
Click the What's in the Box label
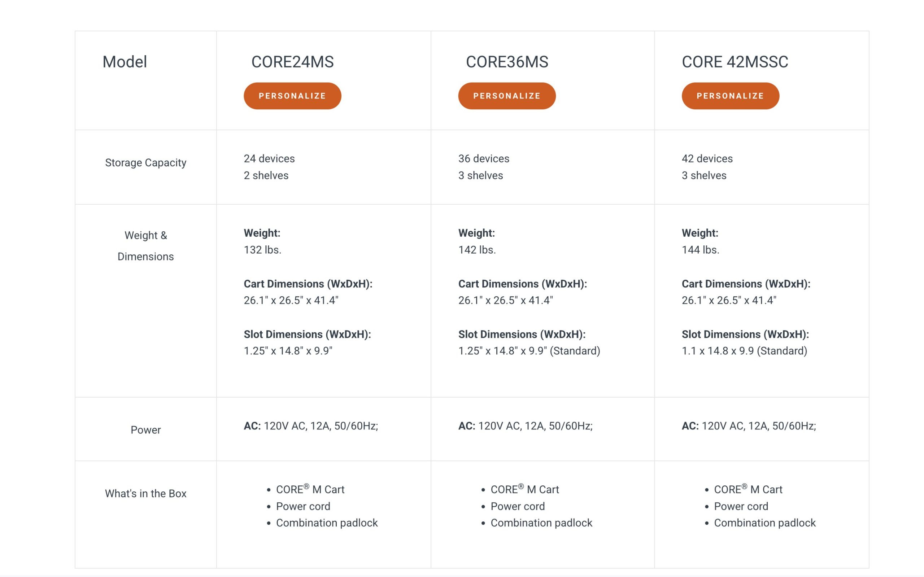[x=145, y=493]
